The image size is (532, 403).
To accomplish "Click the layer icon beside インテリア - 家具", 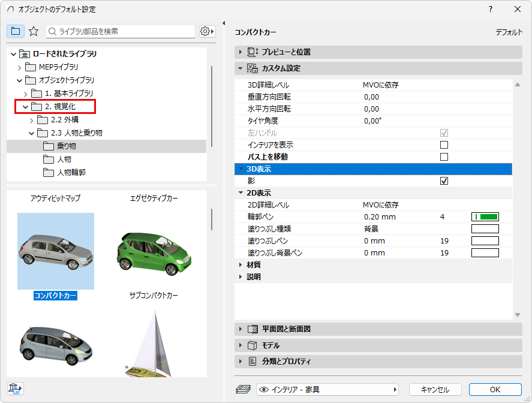I will point(243,389).
